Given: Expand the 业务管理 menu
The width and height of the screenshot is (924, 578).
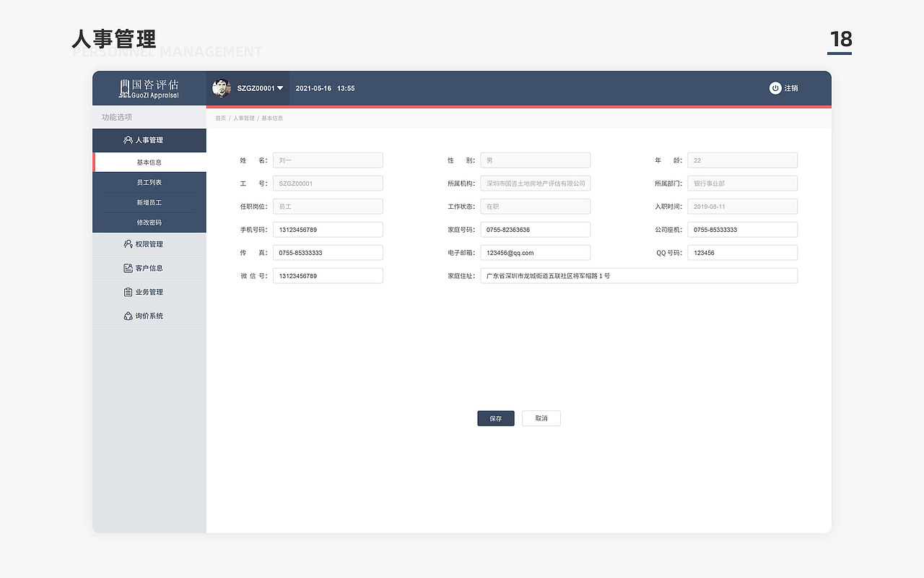Looking at the screenshot, I should click(x=149, y=292).
